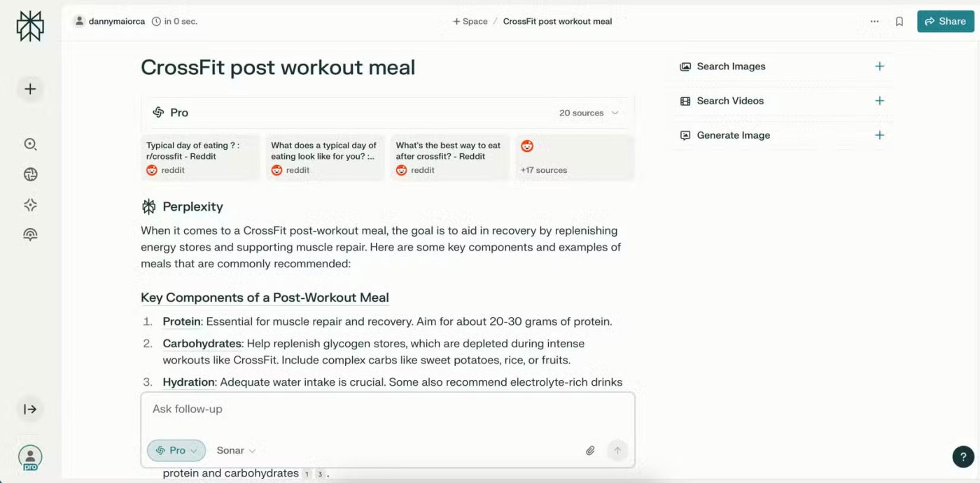980x483 pixels.
Task: Open the three-dots thread options menu
Action: pos(874,22)
